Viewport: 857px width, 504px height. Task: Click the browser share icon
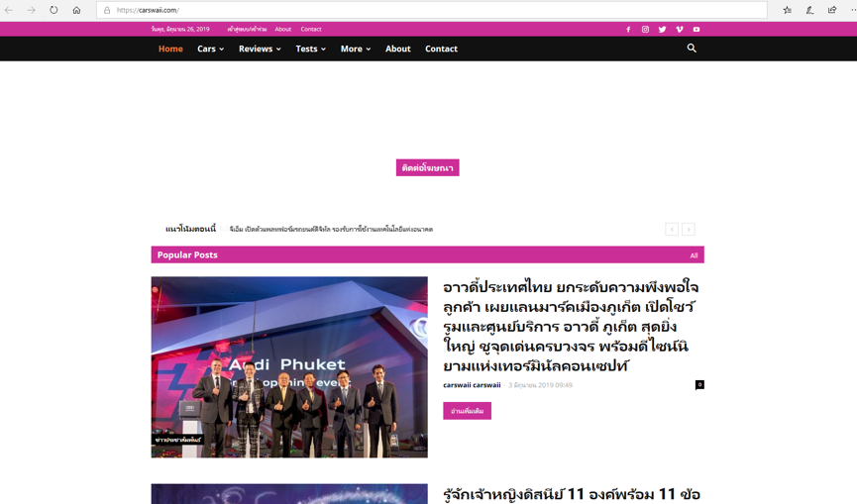click(831, 10)
